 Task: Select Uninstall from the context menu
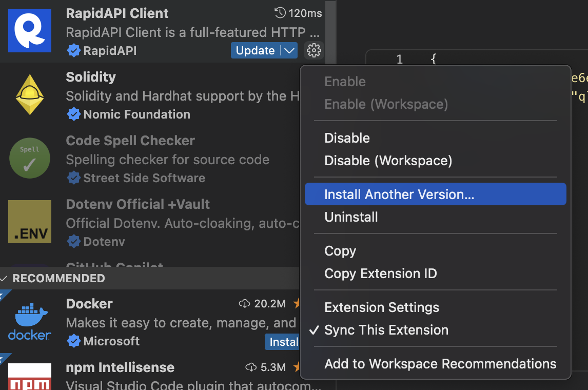[351, 217]
